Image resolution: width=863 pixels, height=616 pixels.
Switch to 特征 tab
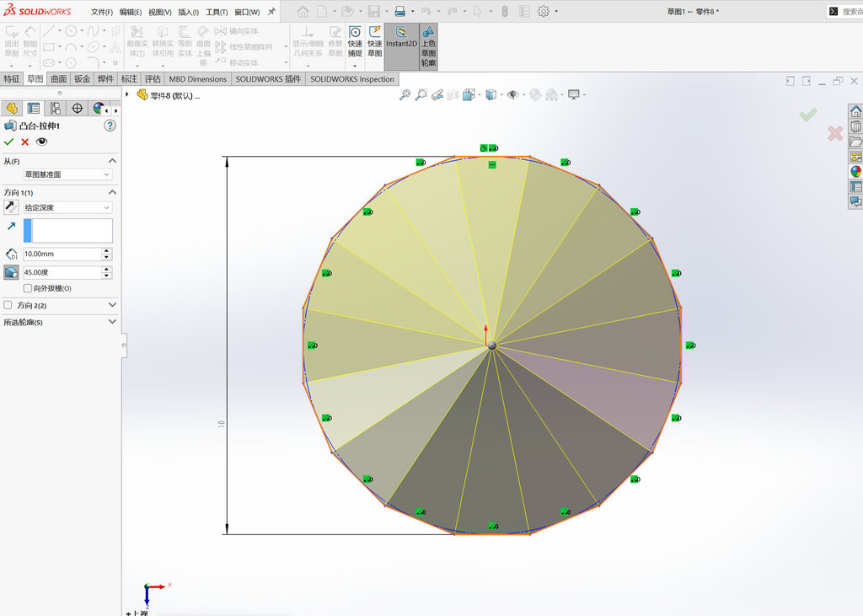click(x=12, y=78)
